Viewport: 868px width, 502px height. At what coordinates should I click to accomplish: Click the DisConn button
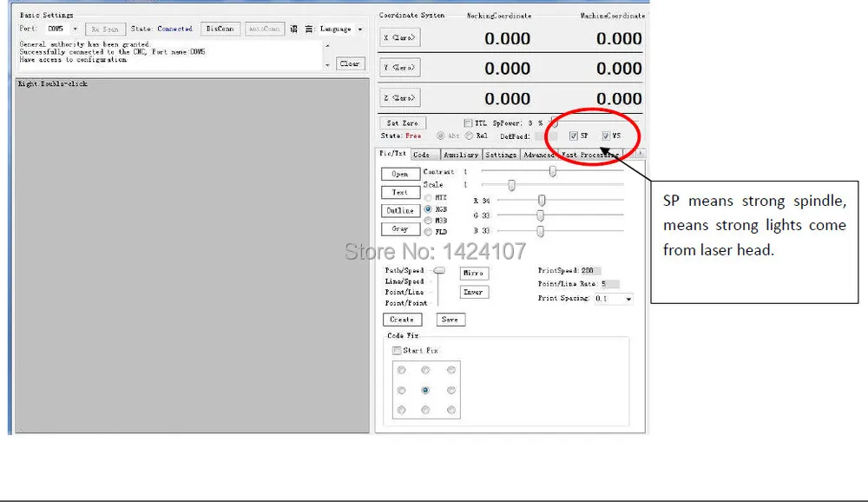click(220, 29)
